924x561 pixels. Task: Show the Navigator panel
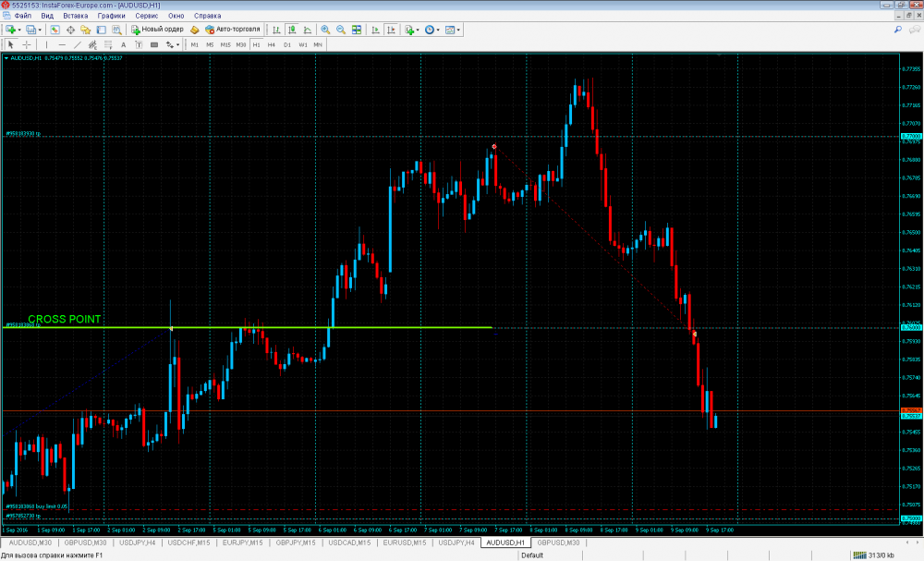(85, 30)
